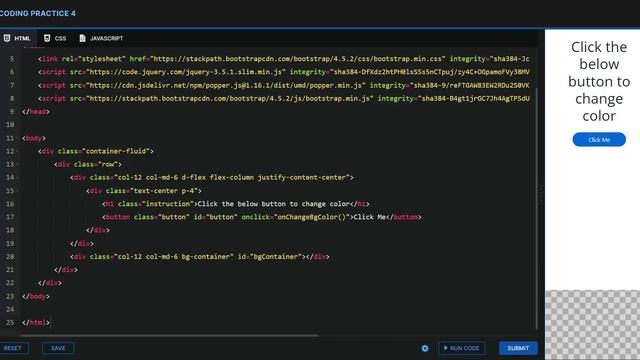Click the bootstrap.min.css stylesheet link on line 5
This screenshot has height=360, width=640.
coord(298,59)
